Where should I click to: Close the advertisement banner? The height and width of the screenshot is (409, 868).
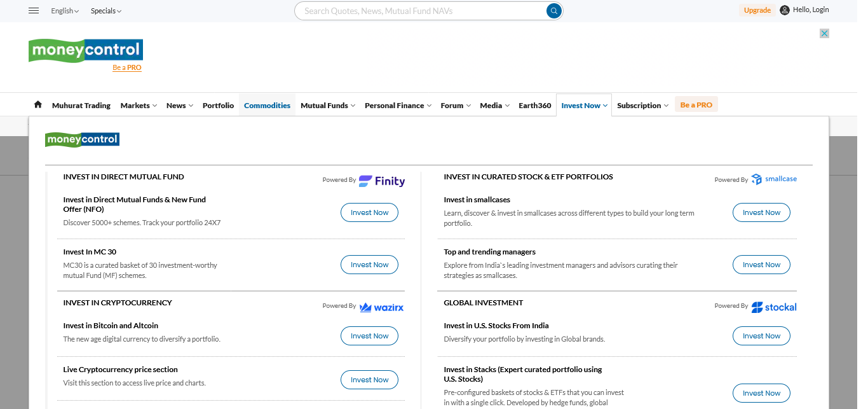point(824,34)
